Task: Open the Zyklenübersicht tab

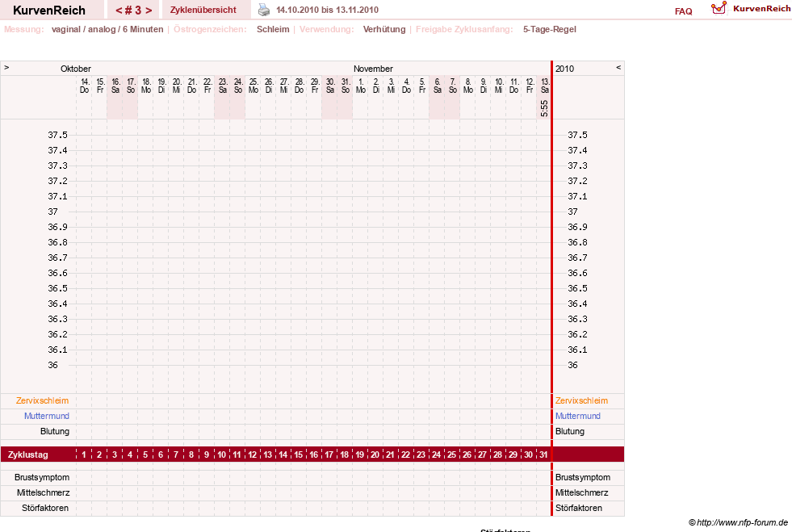Action: click(x=203, y=10)
